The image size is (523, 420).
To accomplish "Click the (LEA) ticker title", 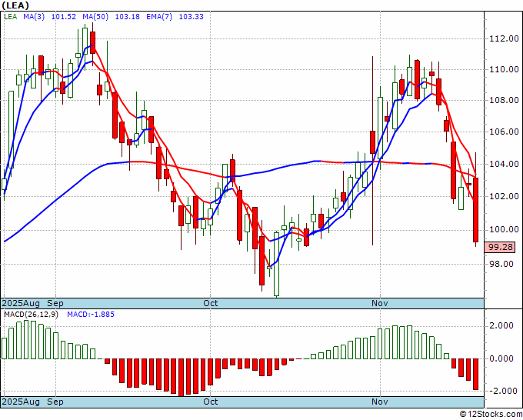I will point(15,5).
